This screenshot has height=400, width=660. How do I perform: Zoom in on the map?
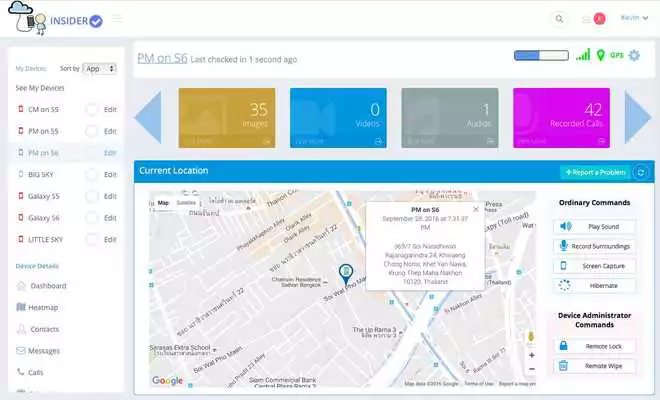tap(532, 355)
